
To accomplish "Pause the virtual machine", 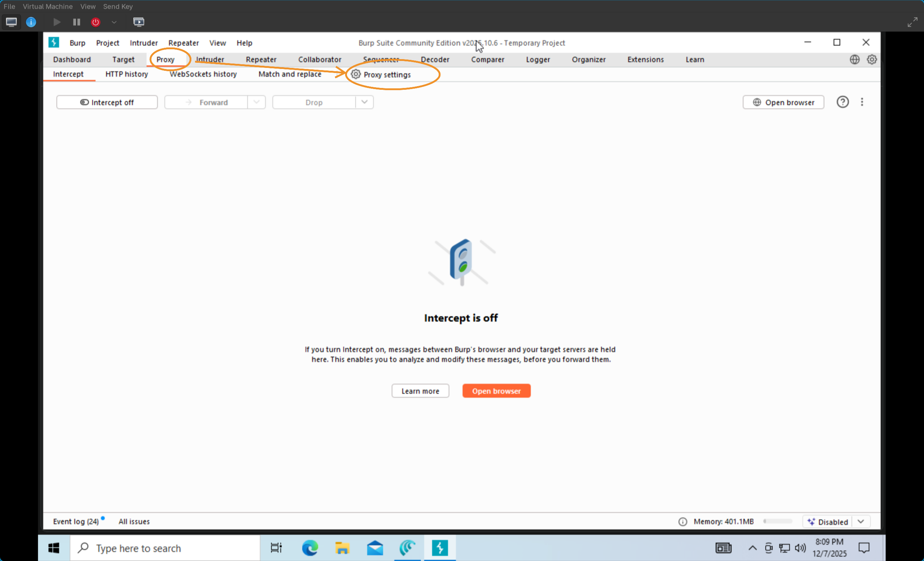I will 76,22.
